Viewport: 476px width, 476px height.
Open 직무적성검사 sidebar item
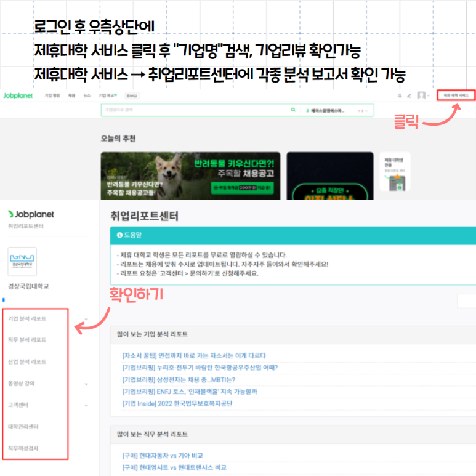23,448
